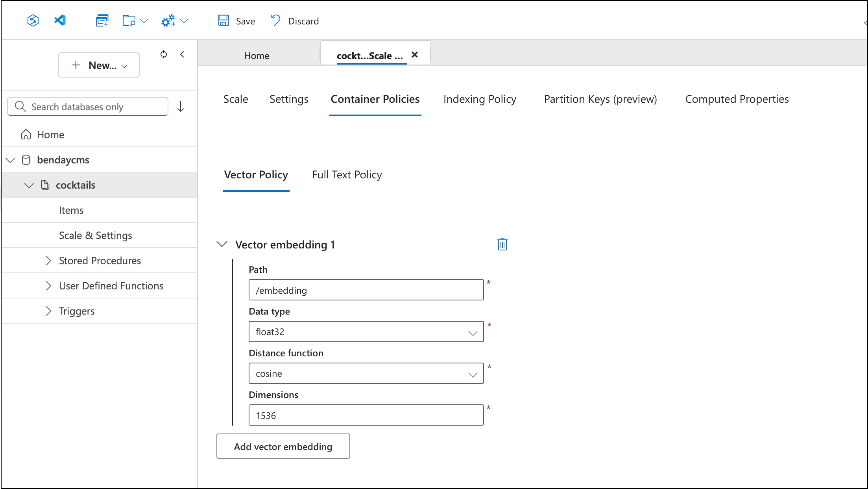The height and width of the screenshot is (489, 868).
Task: Select the Items node under cocktails
Action: (71, 210)
